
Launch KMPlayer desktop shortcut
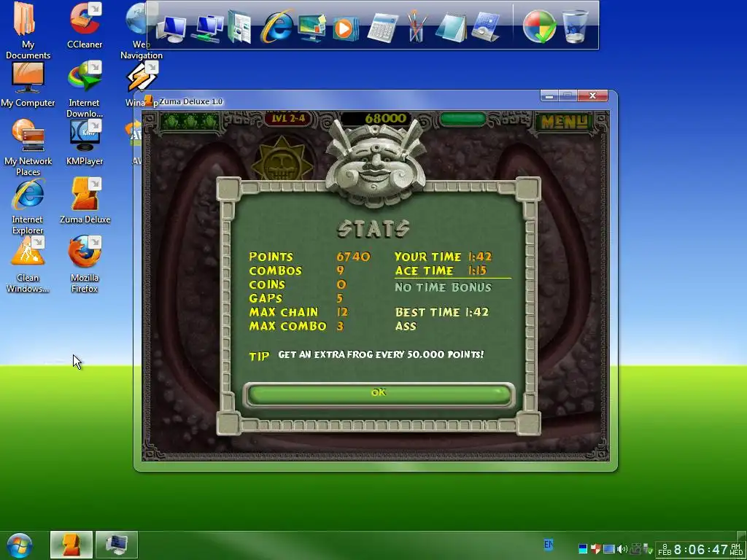pyautogui.click(x=85, y=142)
